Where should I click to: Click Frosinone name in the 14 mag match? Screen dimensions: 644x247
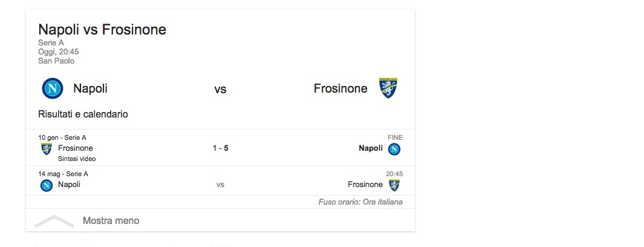pyautogui.click(x=365, y=185)
